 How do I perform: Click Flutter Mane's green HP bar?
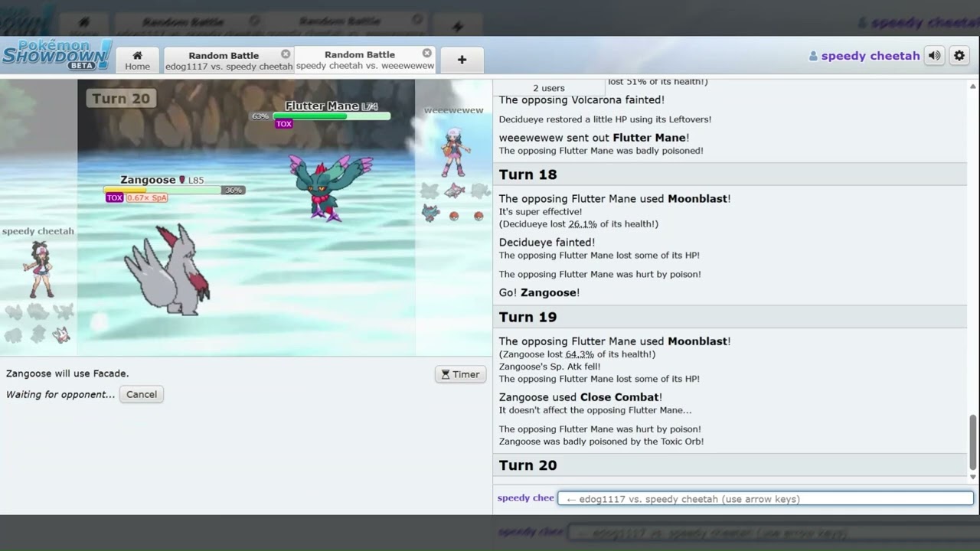[332, 116]
